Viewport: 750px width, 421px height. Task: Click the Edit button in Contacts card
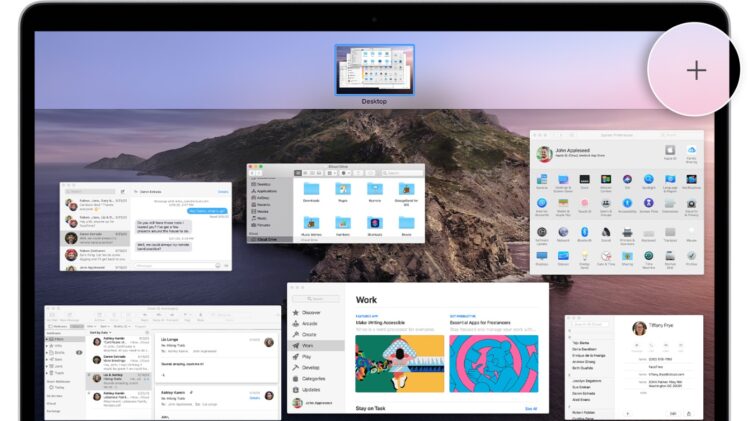[x=671, y=412]
